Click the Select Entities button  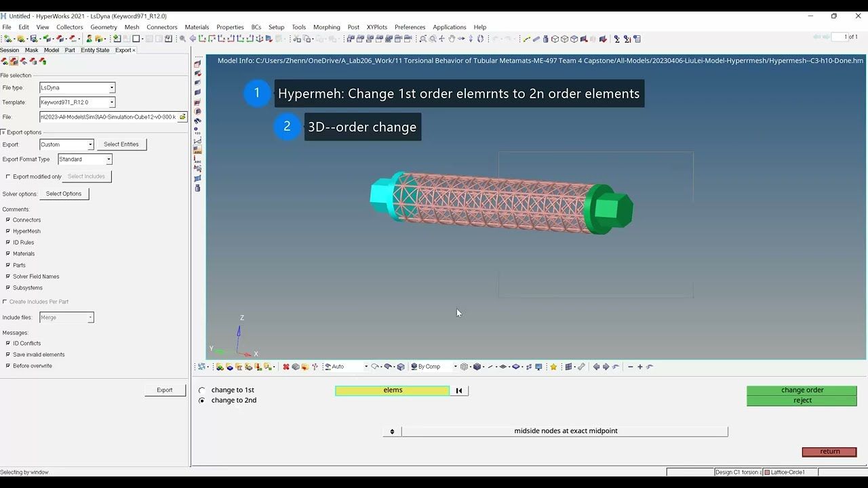pyautogui.click(x=121, y=144)
